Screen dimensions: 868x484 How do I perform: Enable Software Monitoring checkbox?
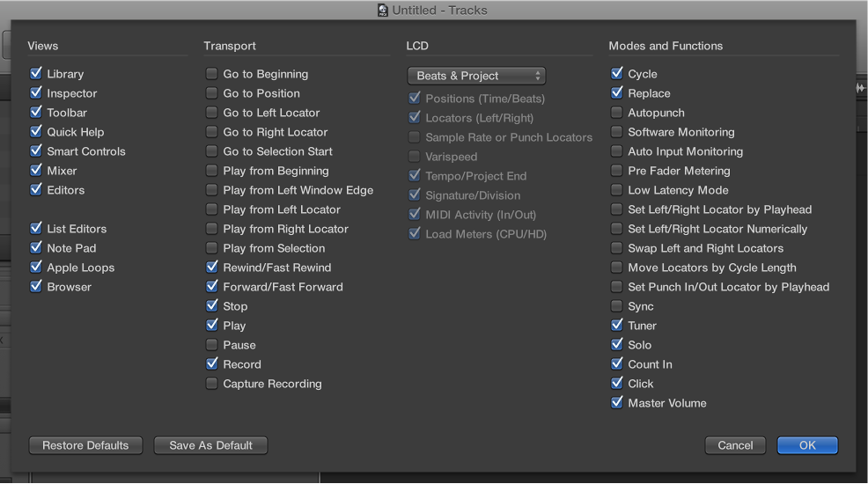617,132
